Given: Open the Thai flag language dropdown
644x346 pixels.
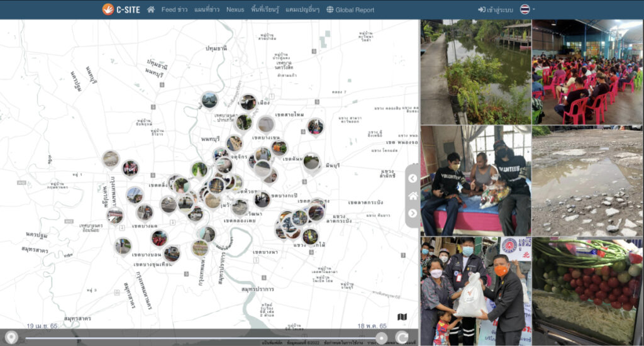Looking at the screenshot, I should [528, 9].
